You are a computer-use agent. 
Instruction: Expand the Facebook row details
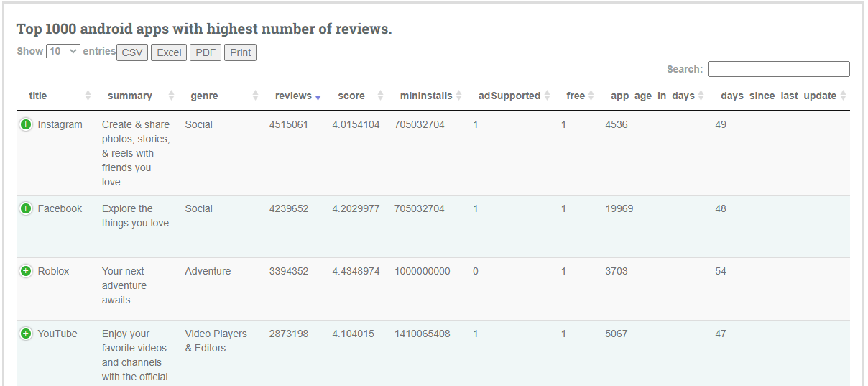click(x=26, y=208)
